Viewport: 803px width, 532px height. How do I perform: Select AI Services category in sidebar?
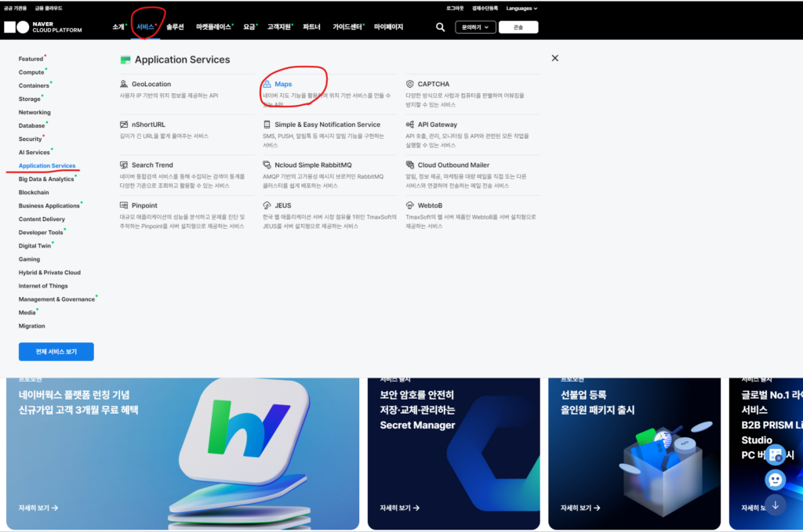coord(35,152)
